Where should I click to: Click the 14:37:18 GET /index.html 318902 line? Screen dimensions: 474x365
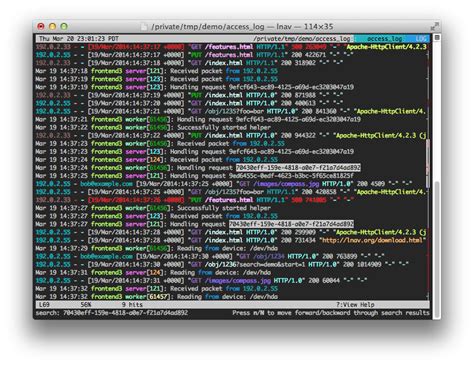[189, 63]
